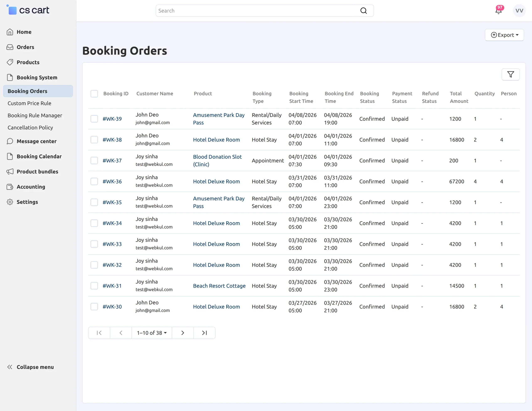Viewport: 532px width, 411px height.
Task: Click the Product bundles megaphone icon
Action: 10,171
